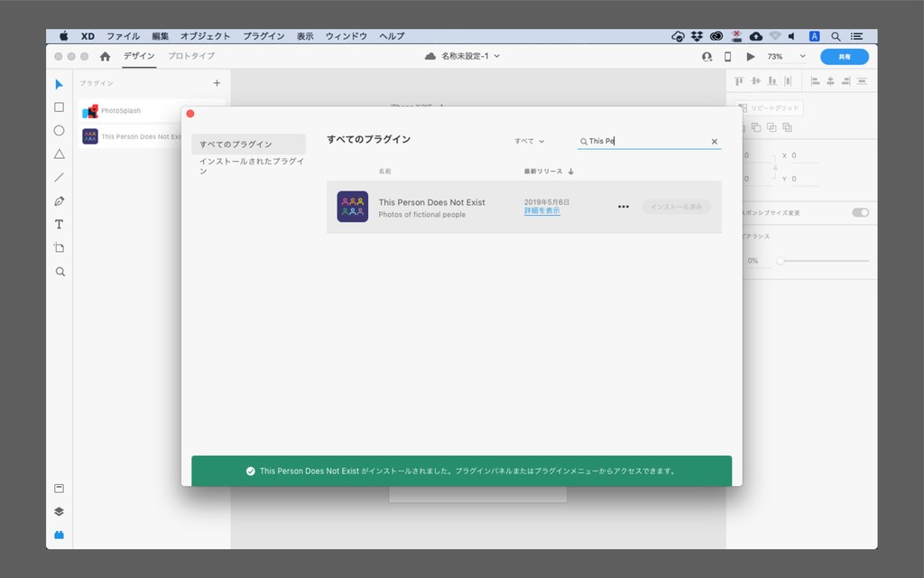This screenshot has width=924, height=578.
Task: Select the Ellipse tool
Action: pyautogui.click(x=59, y=130)
